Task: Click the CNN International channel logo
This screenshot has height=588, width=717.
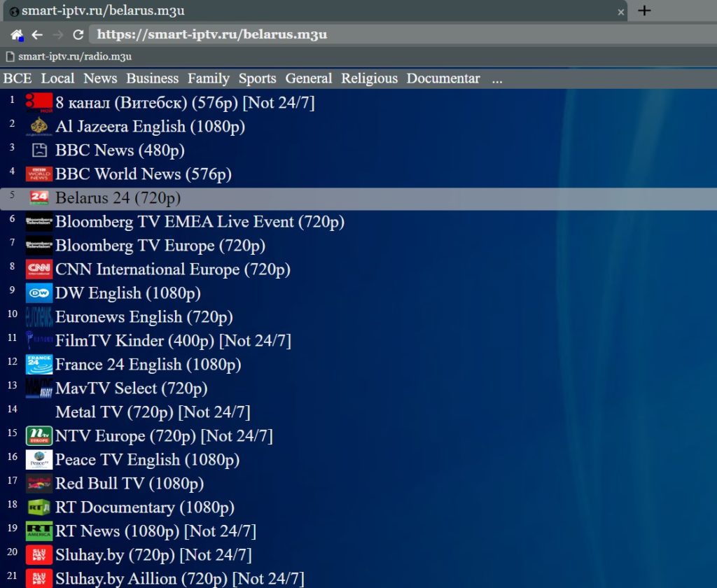Action: coord(39,269)
